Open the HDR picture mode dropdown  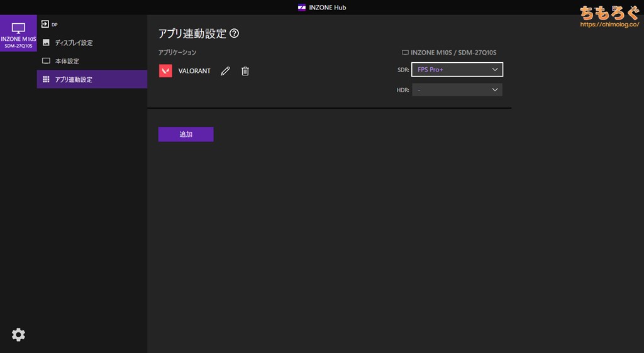click(x=457, y=90)
